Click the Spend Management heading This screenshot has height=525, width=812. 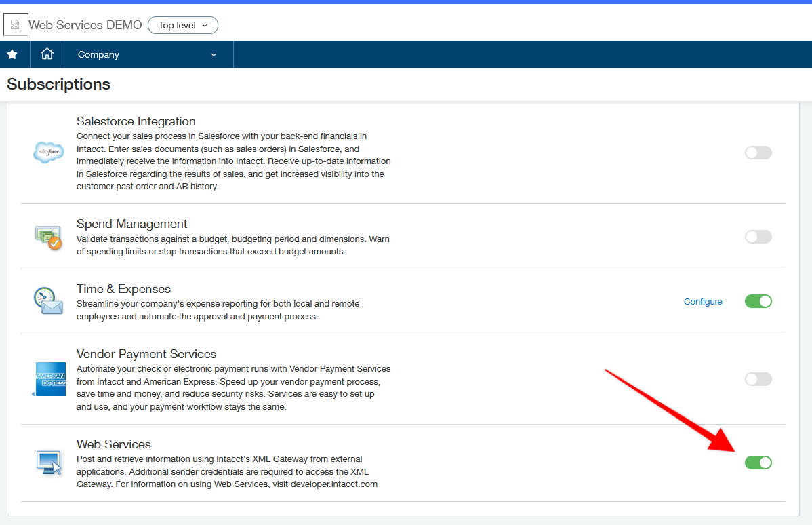point(131,224)
